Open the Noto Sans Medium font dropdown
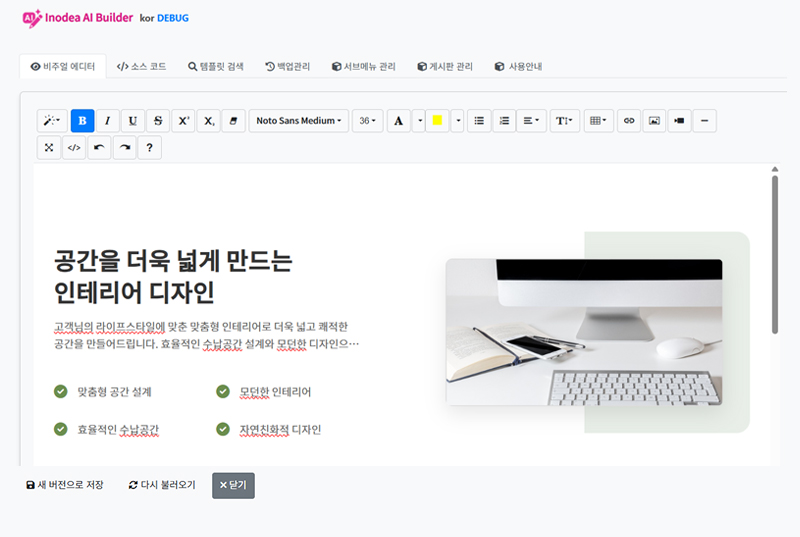Image resolution: width=800 pixels, height=537 pixels. 298,121
